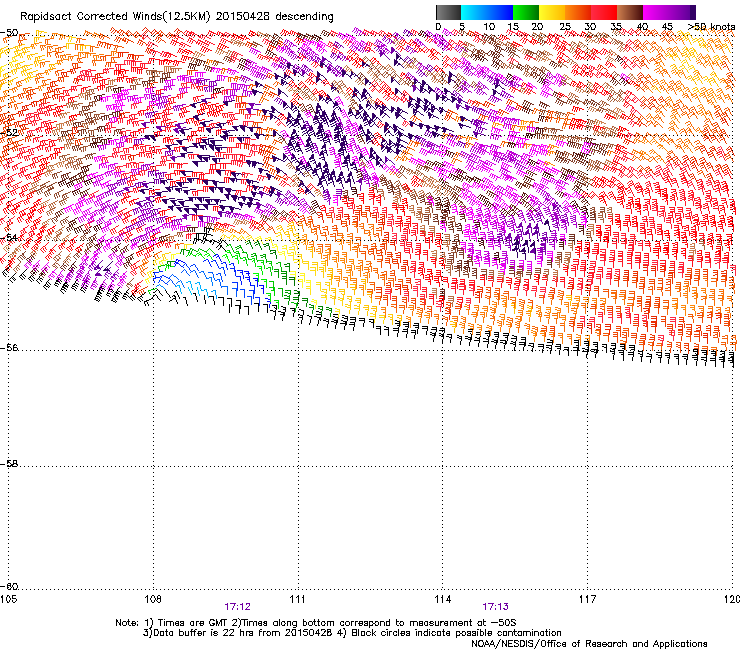Click the '45' legend label
This screenshot has height=650, width=740.
[667, 27]
